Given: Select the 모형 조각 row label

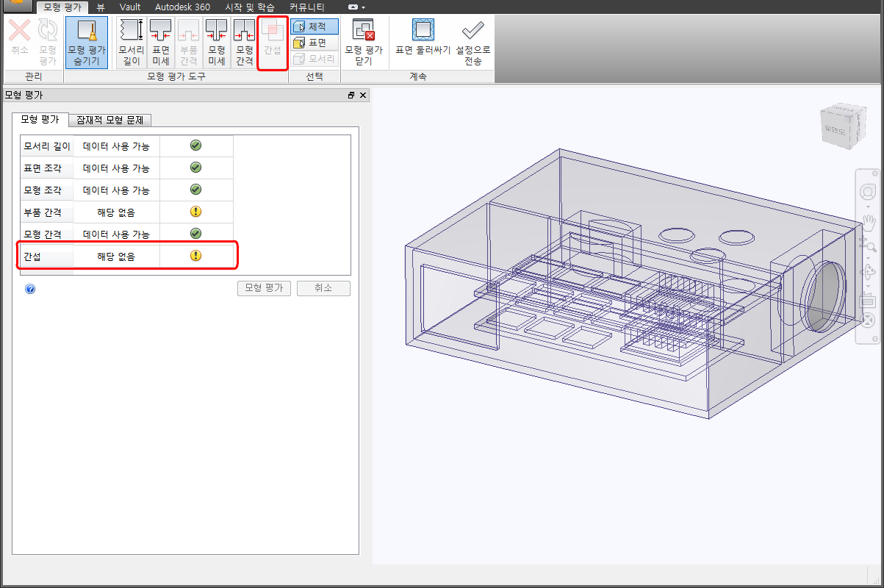Looking at the screenshot, I should point(46,190).
